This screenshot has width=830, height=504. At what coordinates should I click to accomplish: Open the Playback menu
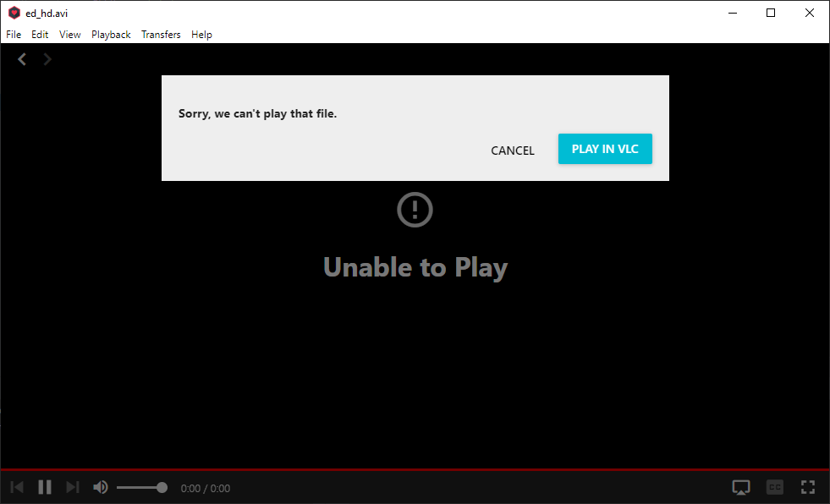click(111, 35)
